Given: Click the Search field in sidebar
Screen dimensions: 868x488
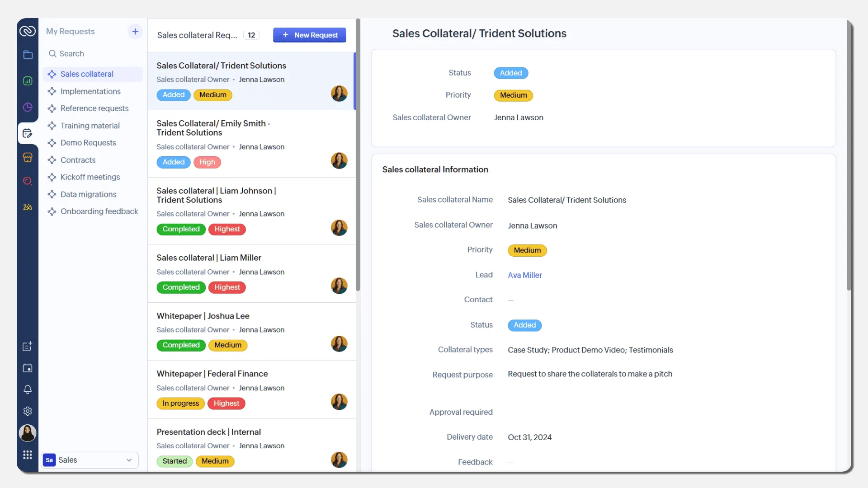Looking at the screenshot, I should [x=93, y=53].
